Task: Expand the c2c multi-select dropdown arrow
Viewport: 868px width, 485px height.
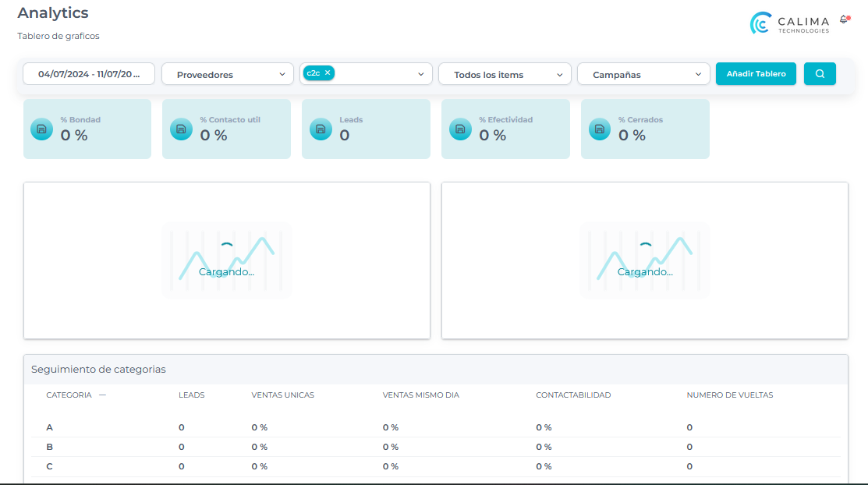Action: tap(421, 74)
